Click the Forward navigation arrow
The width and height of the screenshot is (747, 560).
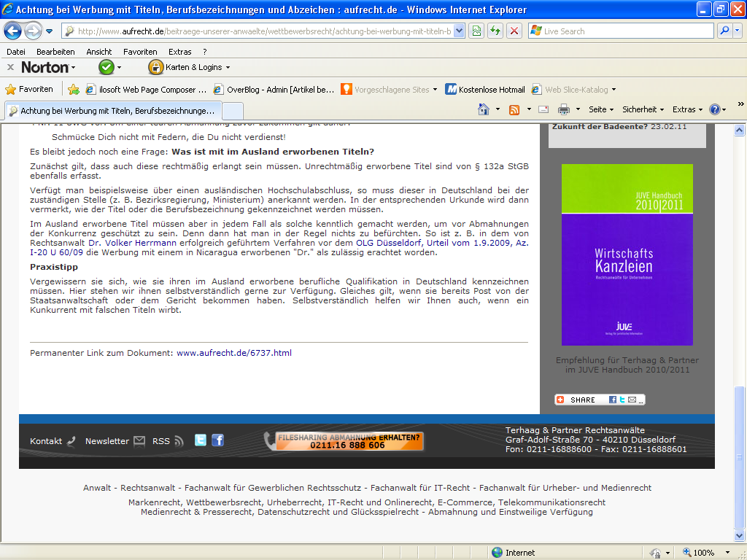(33, 31)
